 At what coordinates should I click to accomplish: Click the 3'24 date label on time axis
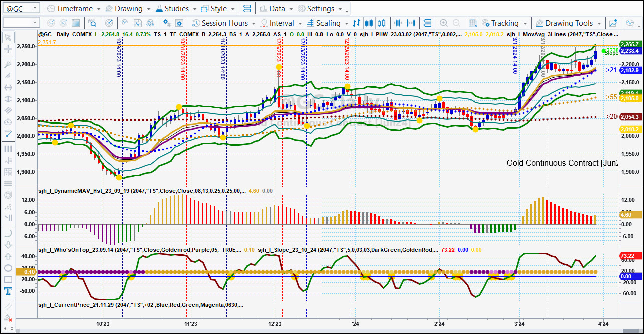coord(519,324)
